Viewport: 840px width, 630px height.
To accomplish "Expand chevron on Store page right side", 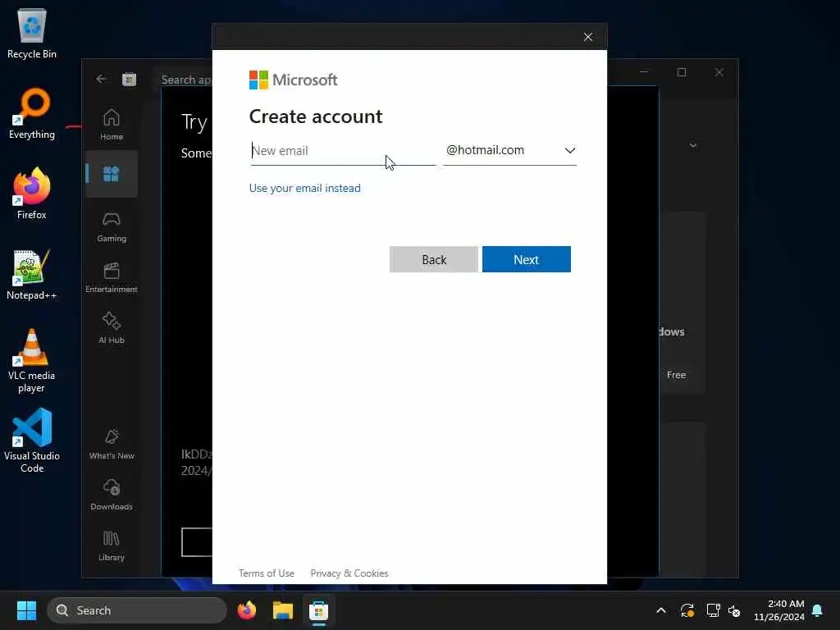I will (x=692, y=145).
